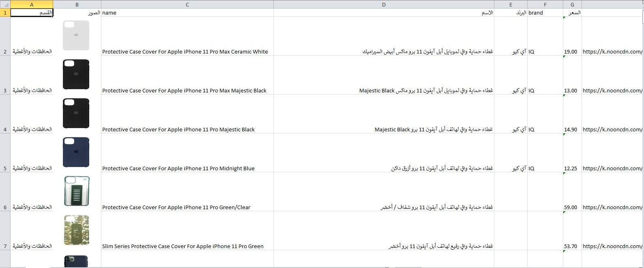The height and width of the screenshot is (268, 644).
Task: Select Arabic name cell with 'واقي رفيع' in row 7
Action: tap(384, 231)
